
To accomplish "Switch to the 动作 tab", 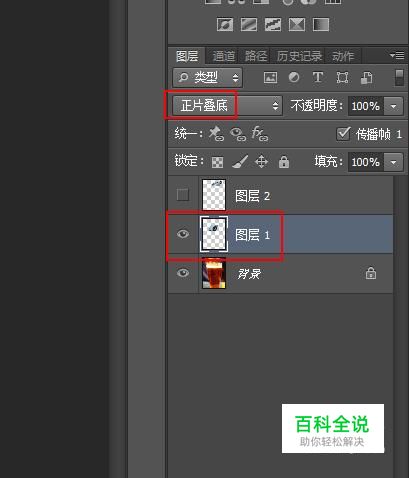I will 343,56.
